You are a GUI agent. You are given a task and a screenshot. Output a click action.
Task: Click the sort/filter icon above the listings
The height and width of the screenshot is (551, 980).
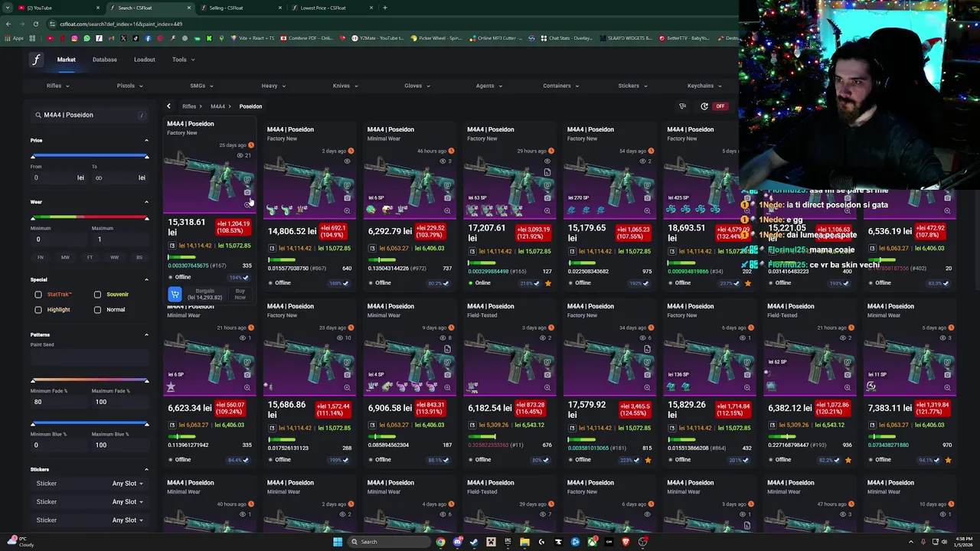tap(682, 106)
